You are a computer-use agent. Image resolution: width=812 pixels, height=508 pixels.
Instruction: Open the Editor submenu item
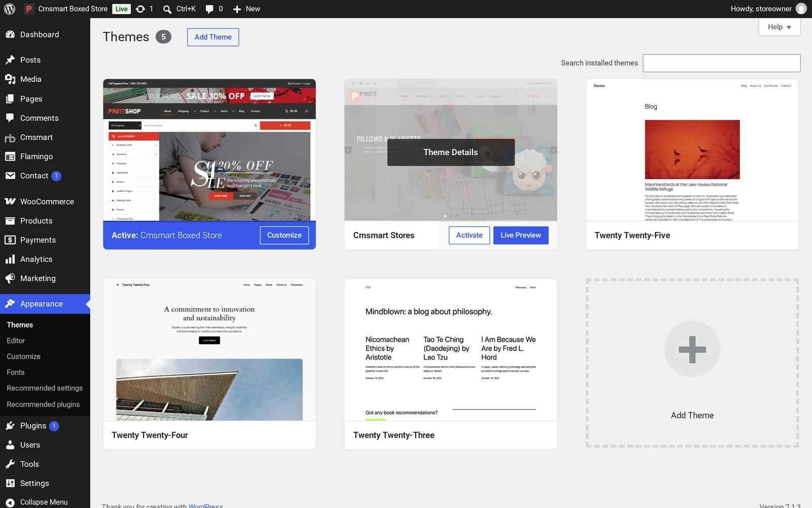click(x=16, y=341)
